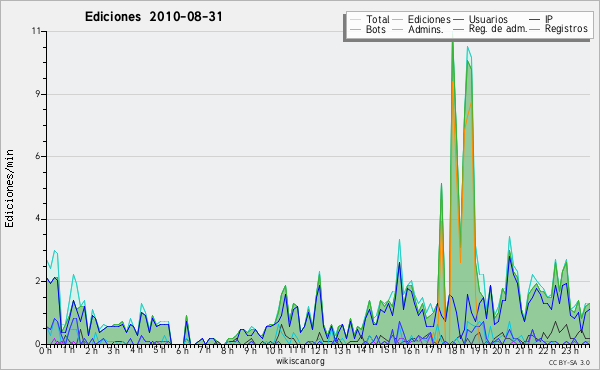
Task: Click the x-axis label '8 h'
Action: click(x=227, y=350)
